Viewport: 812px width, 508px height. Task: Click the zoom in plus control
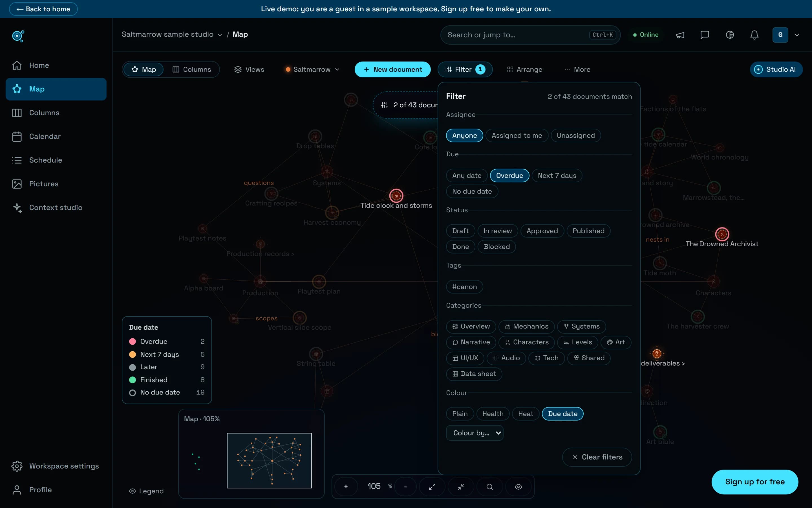(346, 487)
